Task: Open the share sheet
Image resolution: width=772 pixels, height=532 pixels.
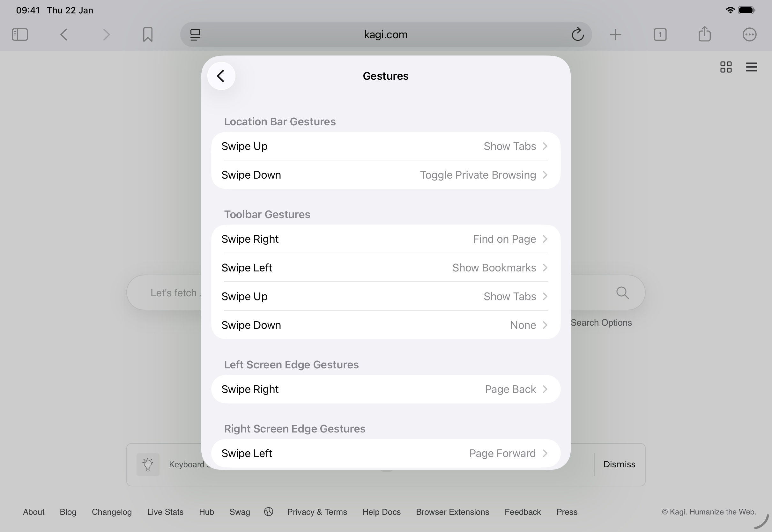Action: point(704,34)
